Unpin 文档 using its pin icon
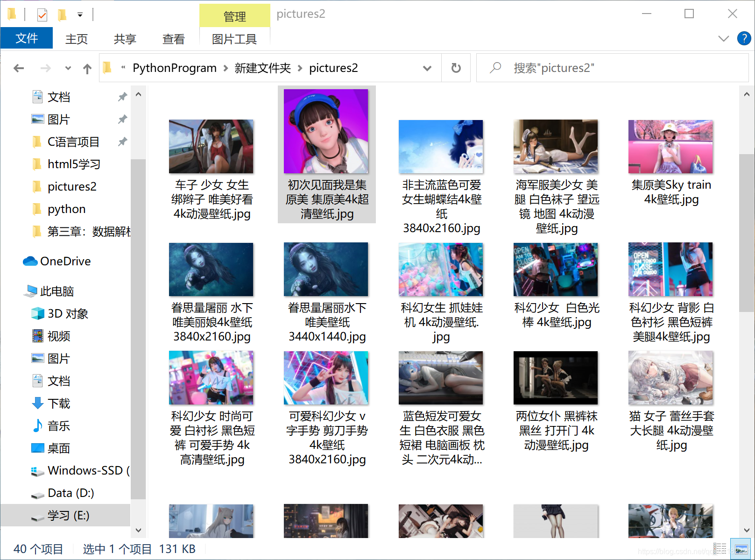This screenshot has width=755, height=560. click(122, 97)
